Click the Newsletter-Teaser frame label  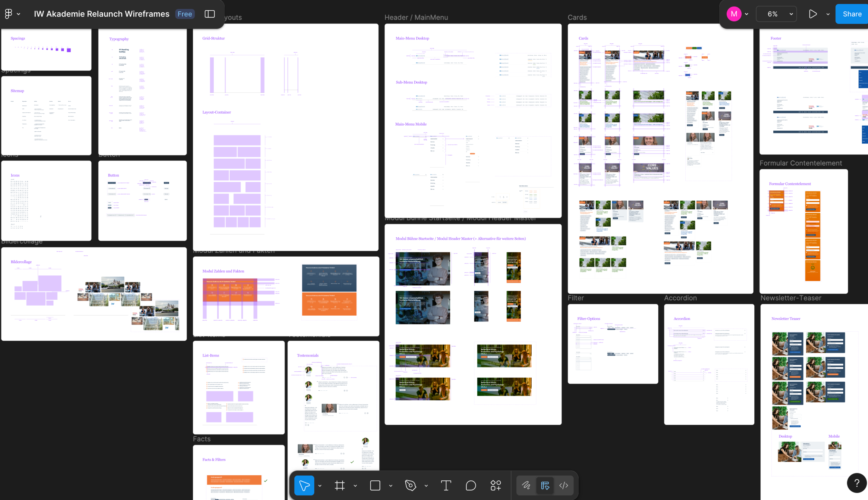coord(791,298)
